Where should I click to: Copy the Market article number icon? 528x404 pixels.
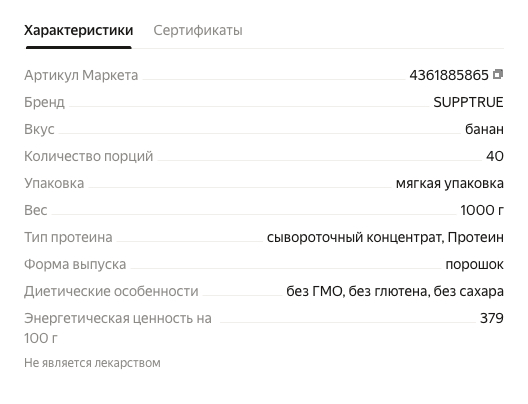pos(498,74)
